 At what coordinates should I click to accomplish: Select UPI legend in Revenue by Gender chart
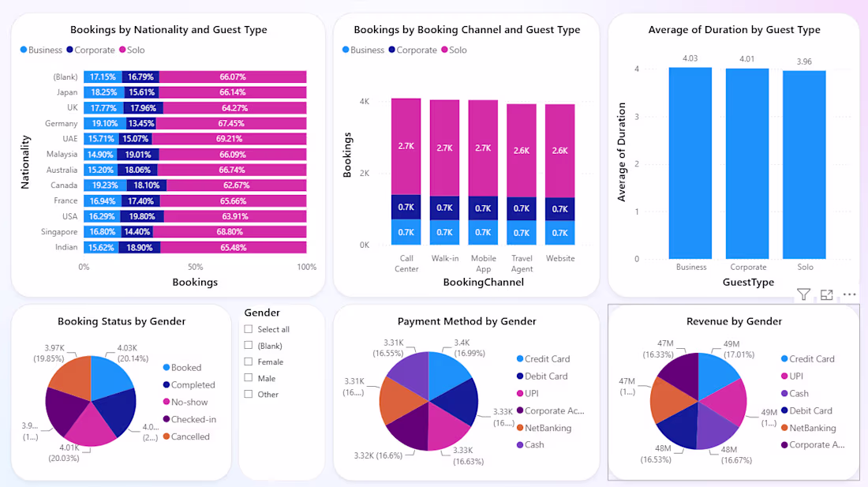pyautogui.click(x=791, y=376)
